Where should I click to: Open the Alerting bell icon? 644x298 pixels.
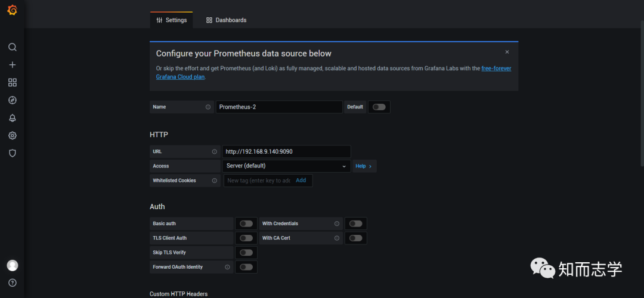point(12,118)
